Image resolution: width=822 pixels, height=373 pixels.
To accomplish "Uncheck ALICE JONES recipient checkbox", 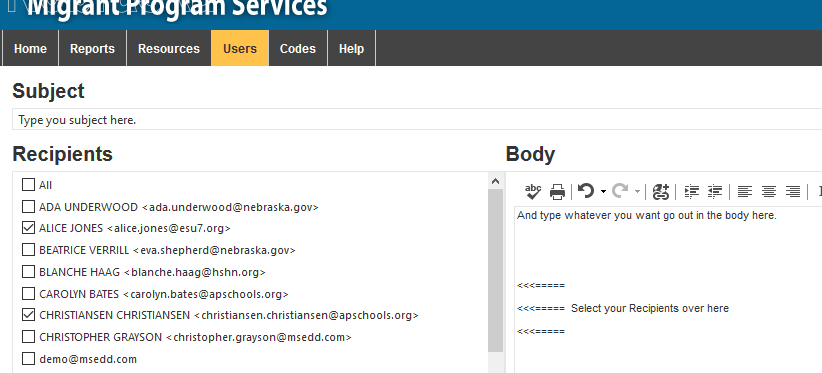I will tap(28, 228).
